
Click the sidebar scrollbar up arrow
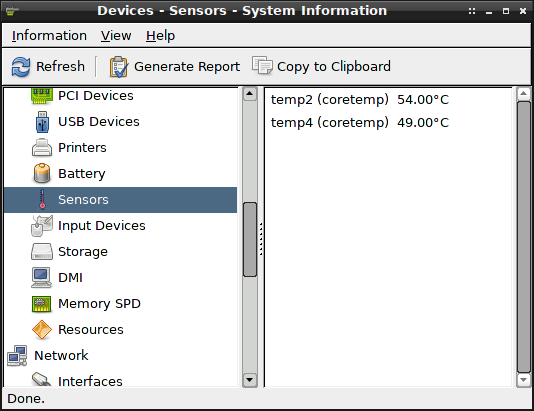tap(250, 94)
